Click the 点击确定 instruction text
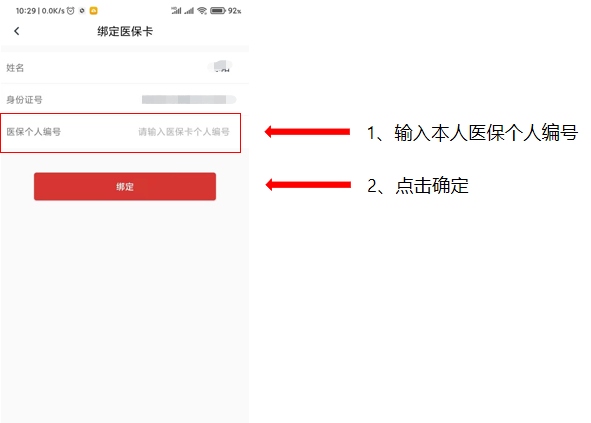Screen dimensions: 591x423 432,185
